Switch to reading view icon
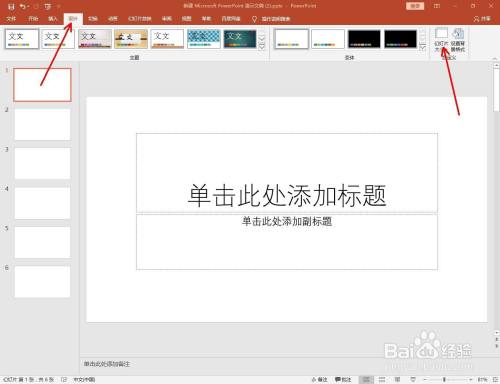The height and width of the screenshot is (384, 500). (x=398, y=380)
